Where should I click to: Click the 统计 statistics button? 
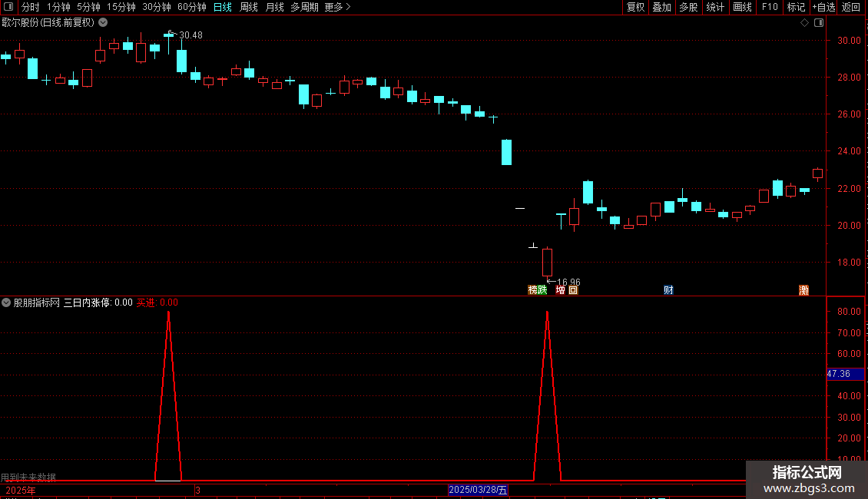(x=715, y=7)
